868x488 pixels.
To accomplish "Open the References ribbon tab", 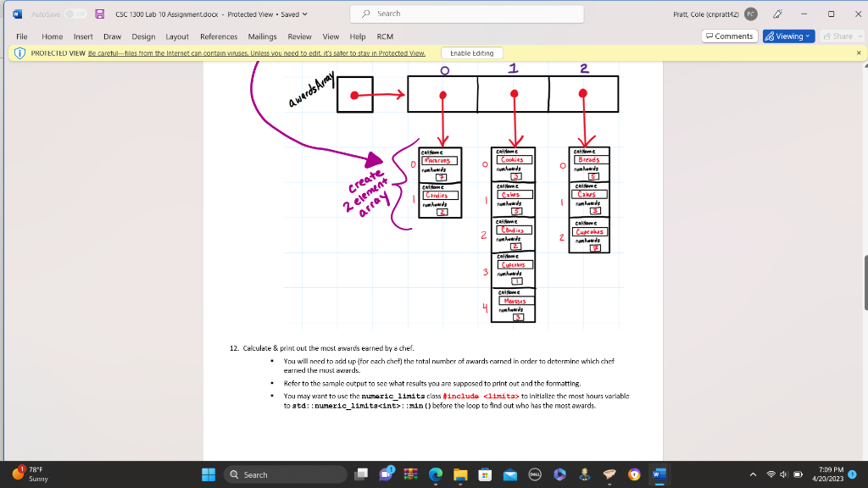I will (219, 36).
